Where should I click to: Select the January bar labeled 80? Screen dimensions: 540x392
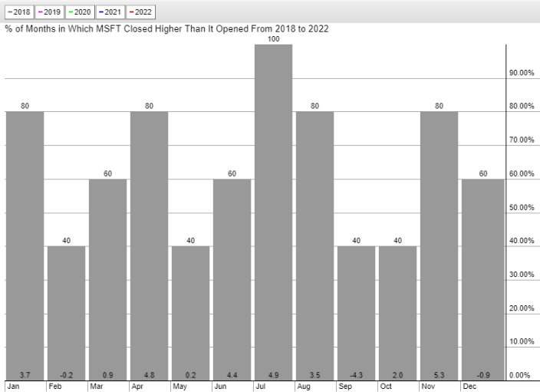25,246
